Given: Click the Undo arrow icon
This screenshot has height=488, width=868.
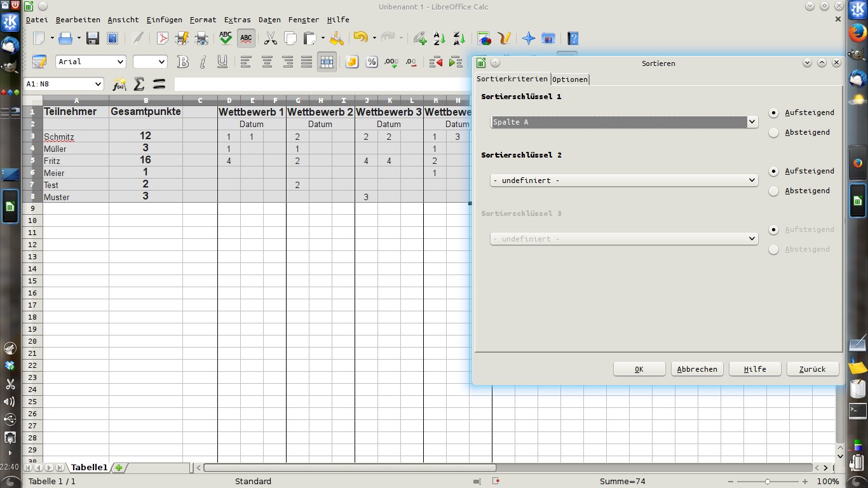Looking at the screenshot, I should (x=360, y=38).
